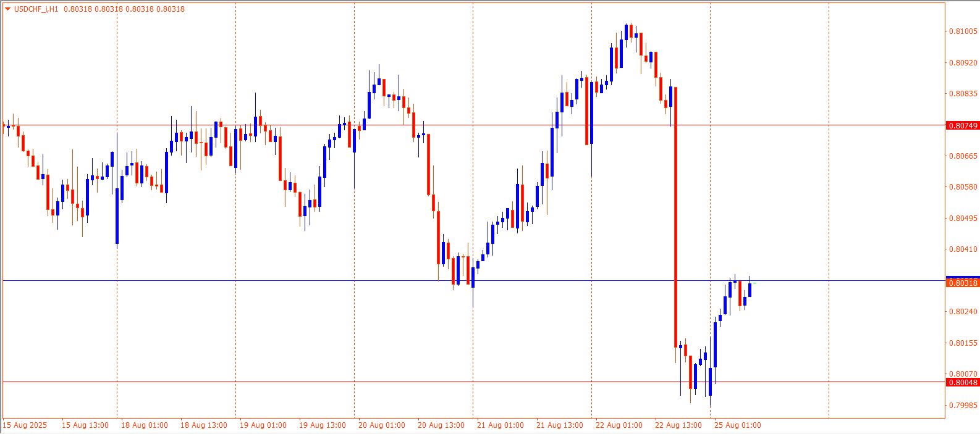Click time label 19 Aug 13:00
This screenshot has width=980, height=434.
pyautogui.click(x=323, y=425)
